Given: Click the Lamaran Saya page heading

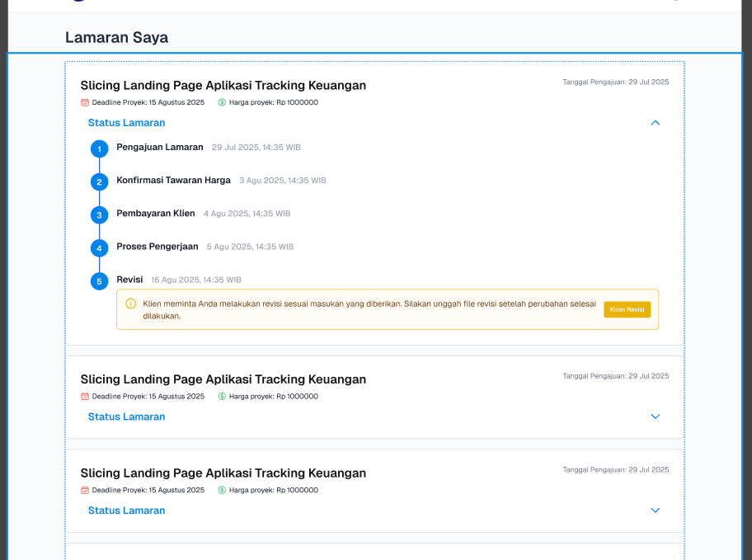Looking at the screenshot, I should point(116,37).
